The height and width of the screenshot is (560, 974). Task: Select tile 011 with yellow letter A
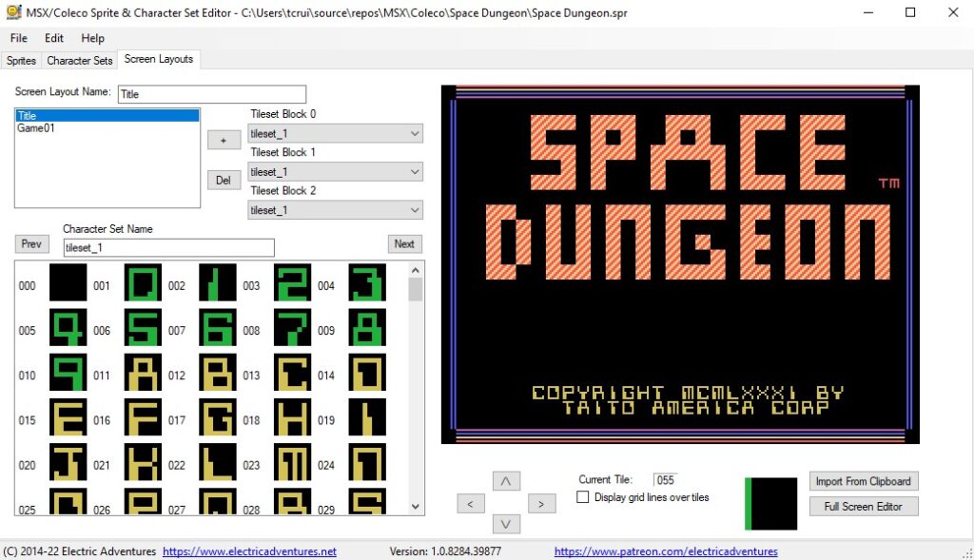143,372
